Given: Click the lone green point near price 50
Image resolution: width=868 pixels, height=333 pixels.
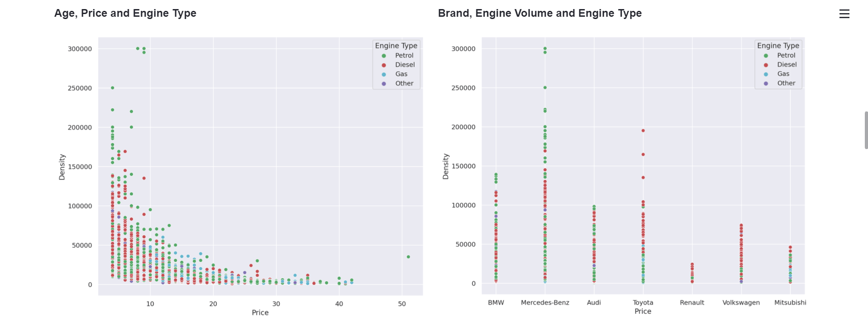Looking at the screenshot, I should click(408, 257).
